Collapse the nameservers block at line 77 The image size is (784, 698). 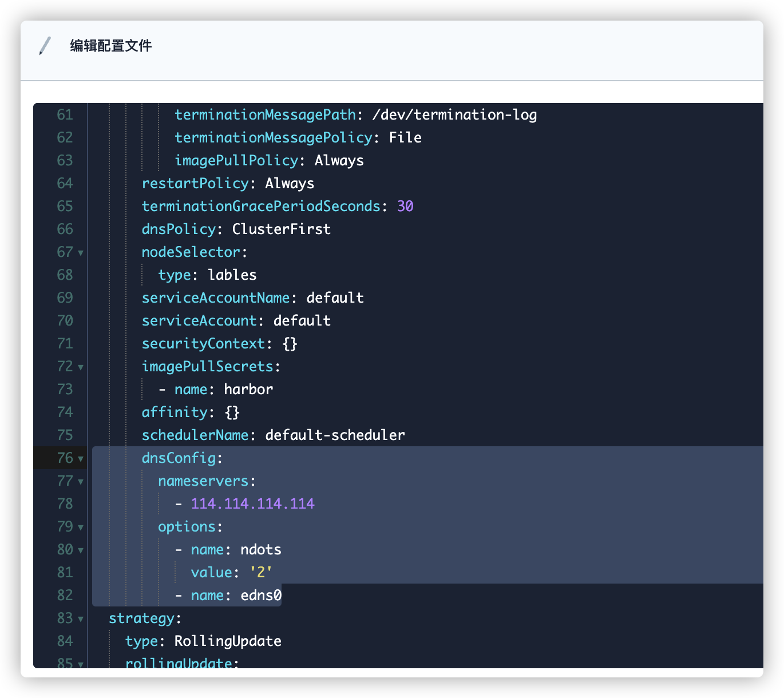pos(81,482)
